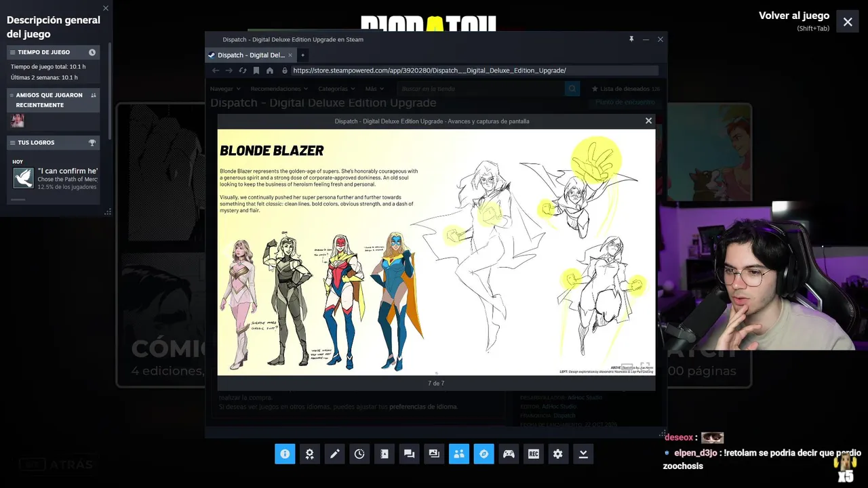Open the recent friend avatar thumbnail
868x488 pixels.
pos(18,121)
